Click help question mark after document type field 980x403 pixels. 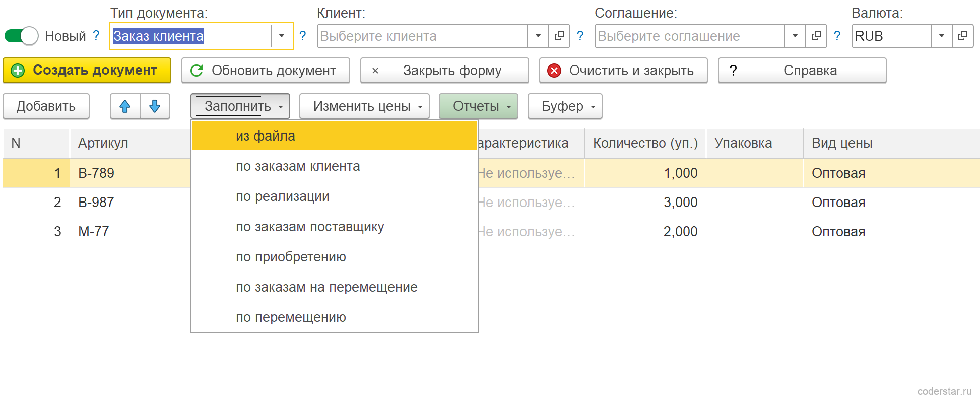(x=303, y=36)
